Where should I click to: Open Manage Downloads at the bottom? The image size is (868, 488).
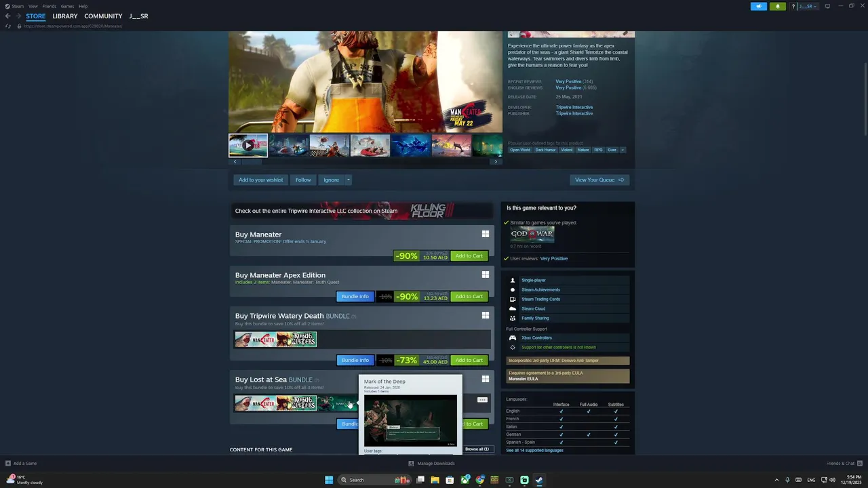coord(431,464)
